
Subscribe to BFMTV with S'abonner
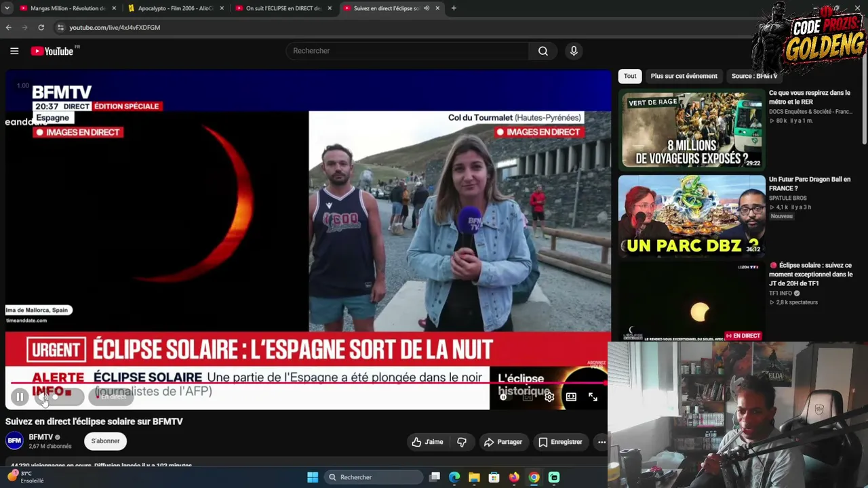(x=105, y=441)
